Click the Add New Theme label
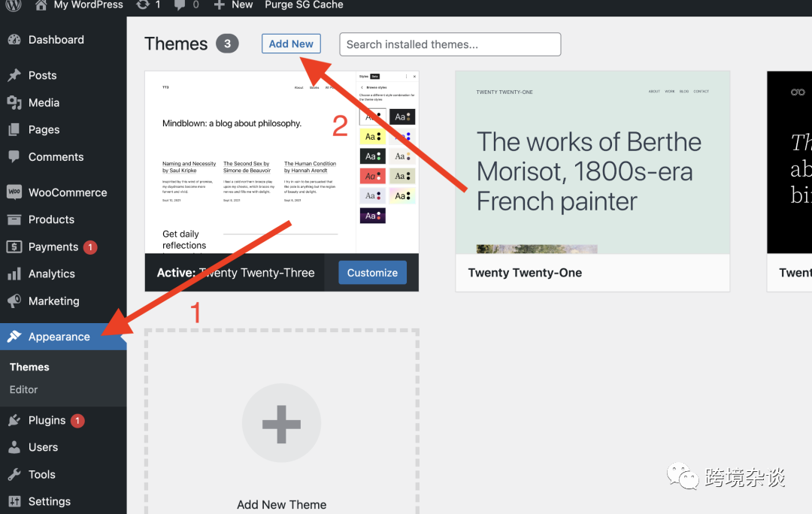812x514 pixels. pos(282,505)
